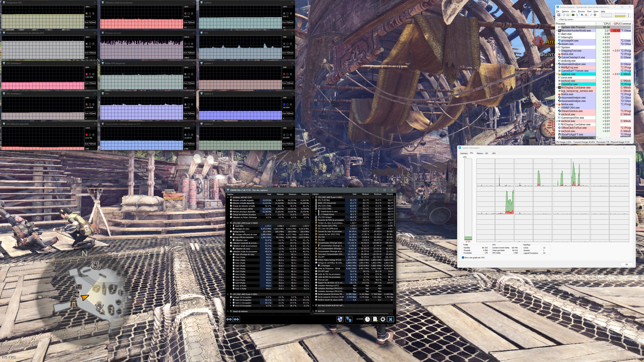Screen dimensions: 644x362
Task: Switch to the Memory tab in System Information
Action: 480,153
